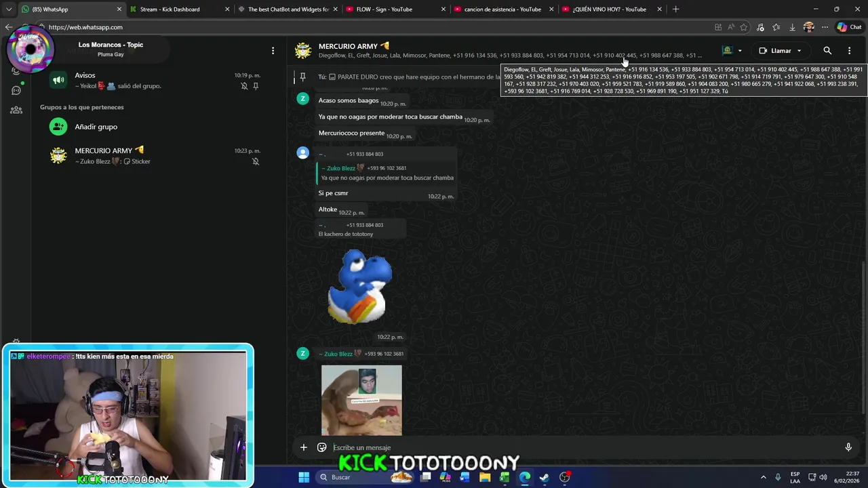Click Avisos megaphone group icon

[x=58, y=80]
